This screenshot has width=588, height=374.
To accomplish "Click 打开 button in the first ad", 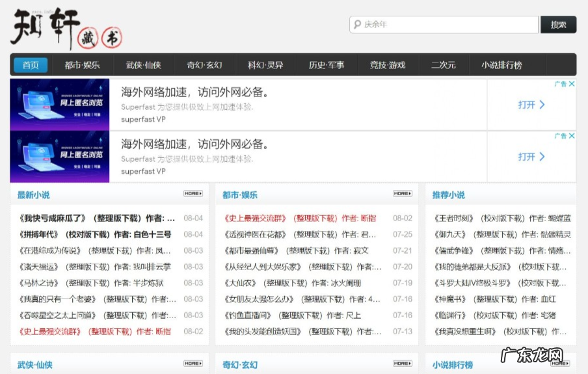I will 531,105.
